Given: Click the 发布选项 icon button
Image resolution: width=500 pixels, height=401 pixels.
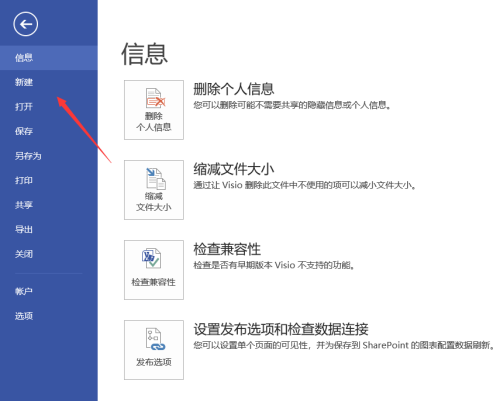Looking at the screenshot, I should 154,350.
